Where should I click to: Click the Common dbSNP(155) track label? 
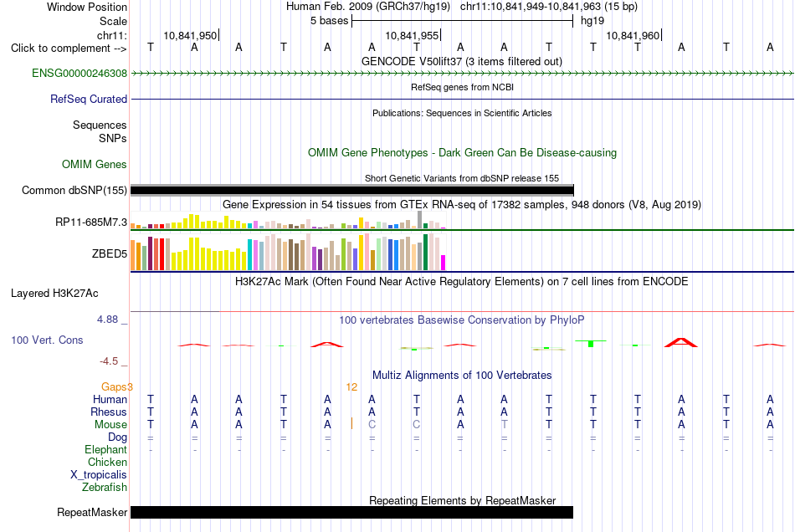(x=74, y=191)
